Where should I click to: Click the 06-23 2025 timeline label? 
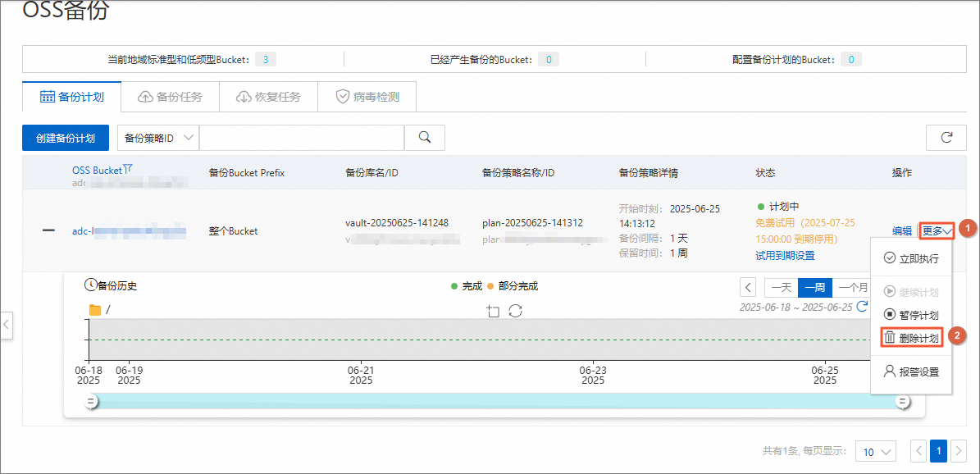point(593,375)
